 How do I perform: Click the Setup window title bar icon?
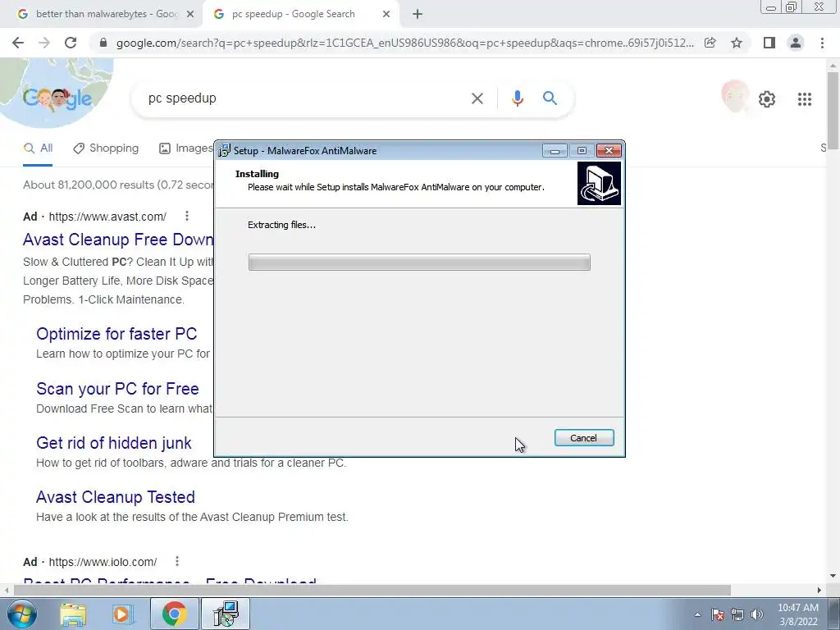click(225, 151)
